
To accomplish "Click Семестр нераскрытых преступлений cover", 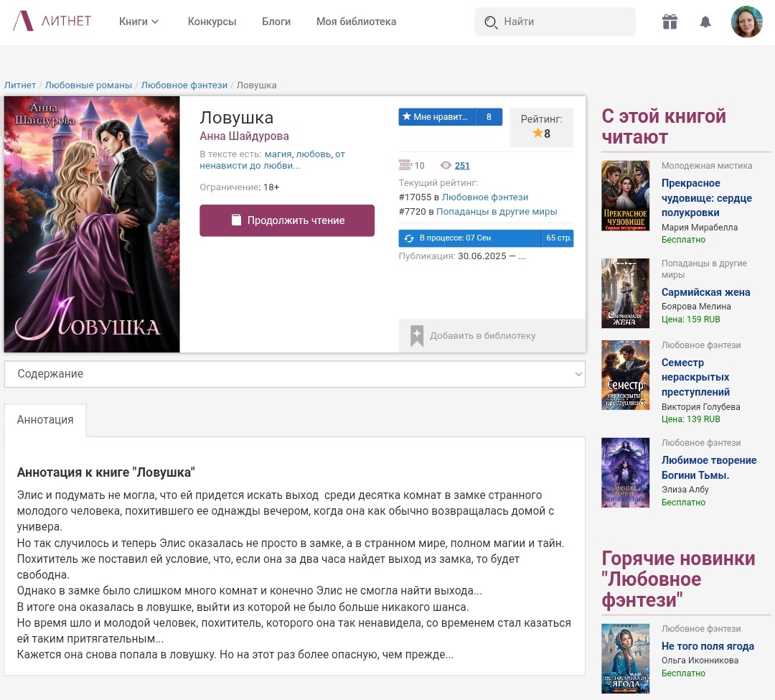I will coord(625,375).
